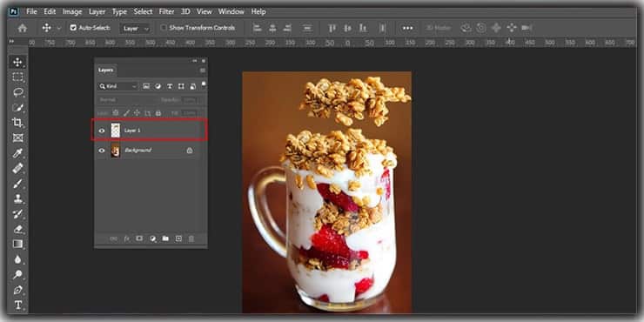644x322 pixels.
Task: Open more align options (three dots)
Action: [407, 28]
